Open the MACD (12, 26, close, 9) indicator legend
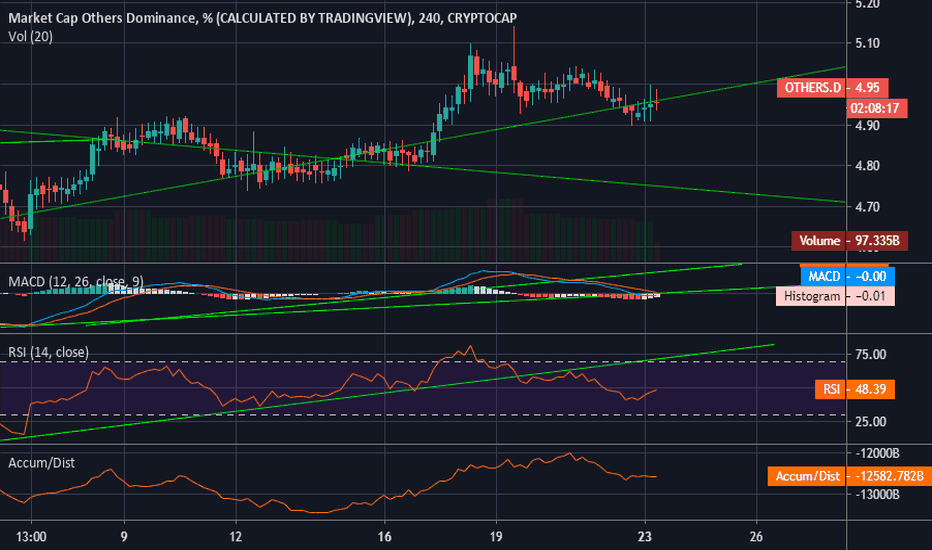Screen dimensions: 932x550 (75, 281)
